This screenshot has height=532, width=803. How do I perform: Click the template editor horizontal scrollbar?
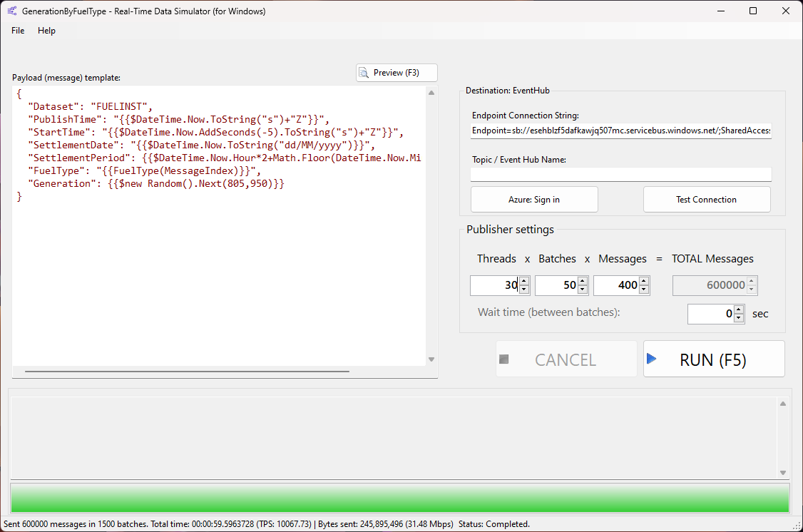click(x=187, y=372)
